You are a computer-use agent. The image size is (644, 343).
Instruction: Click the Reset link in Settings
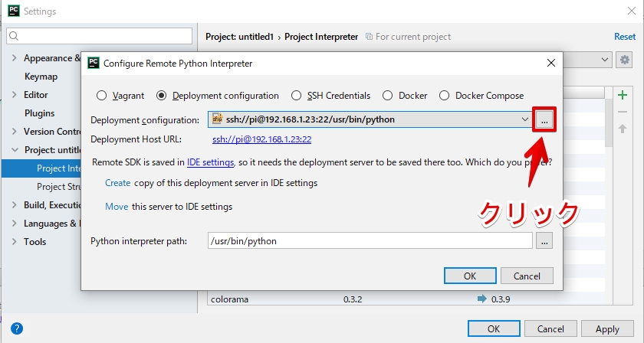click(625, 37)
